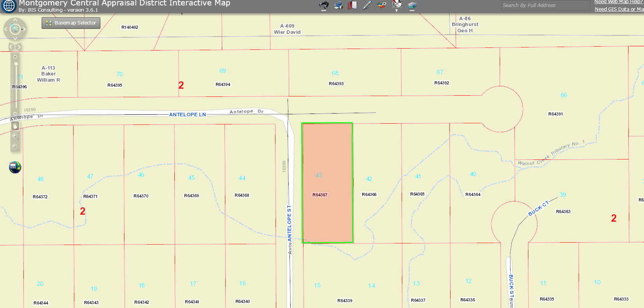Activate the hand pan tool
Viewport: 644px width, 308px height.
(x=15, y=126)
